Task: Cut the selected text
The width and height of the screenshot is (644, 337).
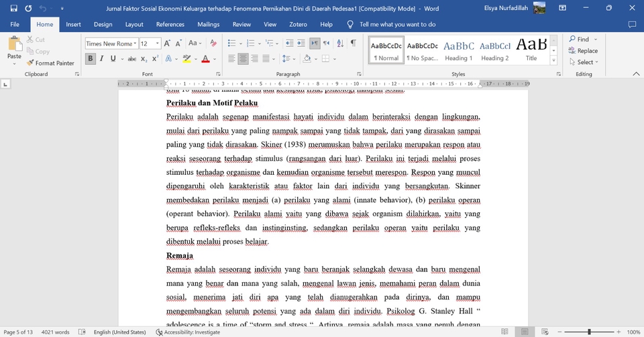Action: (x=36, y=40)
